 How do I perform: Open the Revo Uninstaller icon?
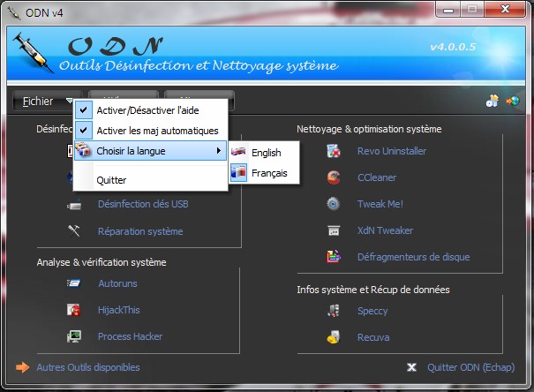(334, 151)
